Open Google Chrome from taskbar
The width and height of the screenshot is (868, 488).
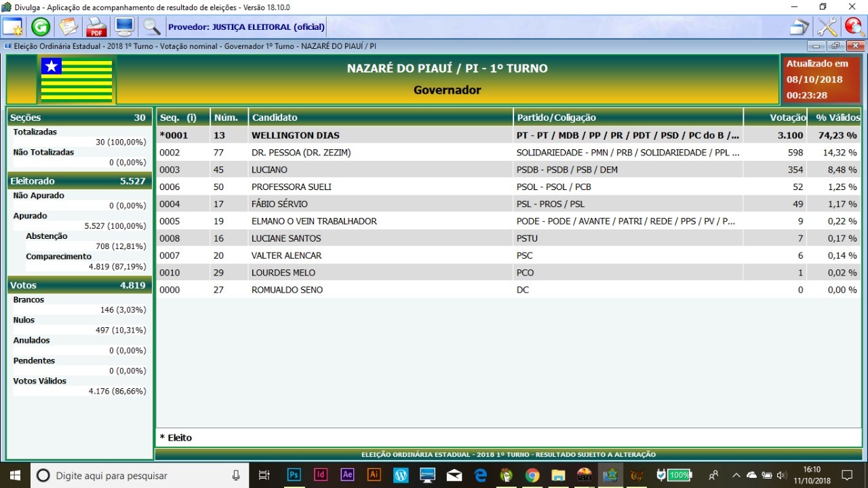532,475
